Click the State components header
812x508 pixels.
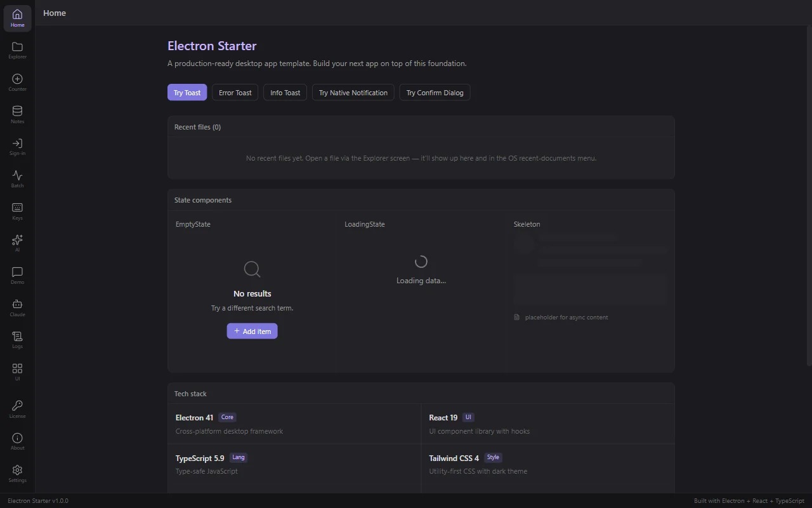coord(203,200)
